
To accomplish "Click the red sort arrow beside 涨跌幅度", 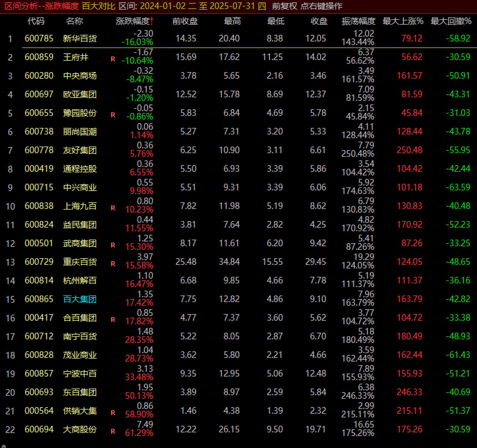I will (152, 21).
